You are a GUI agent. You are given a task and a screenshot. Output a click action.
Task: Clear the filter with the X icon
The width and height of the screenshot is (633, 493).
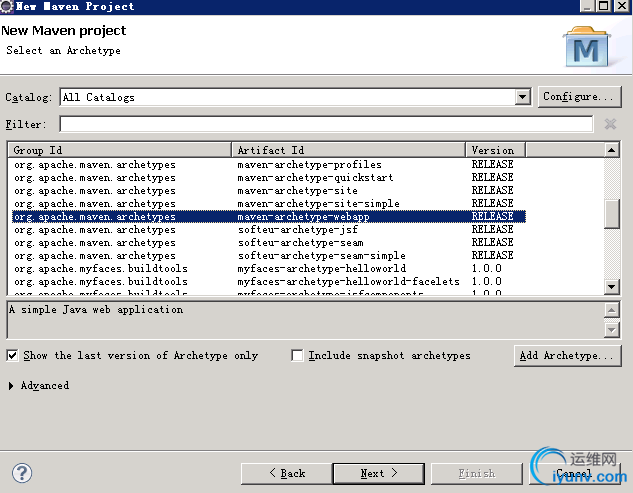[610, 124]
